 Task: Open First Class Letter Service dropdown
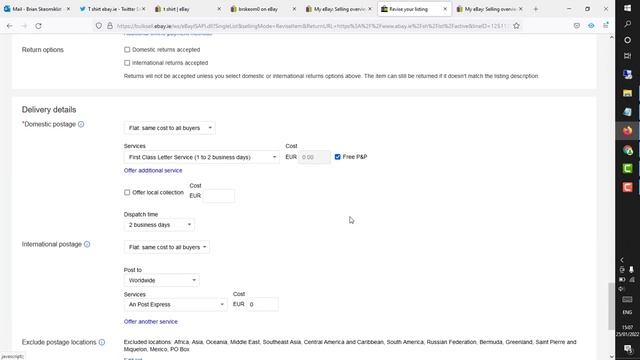(x=202, y=157)
